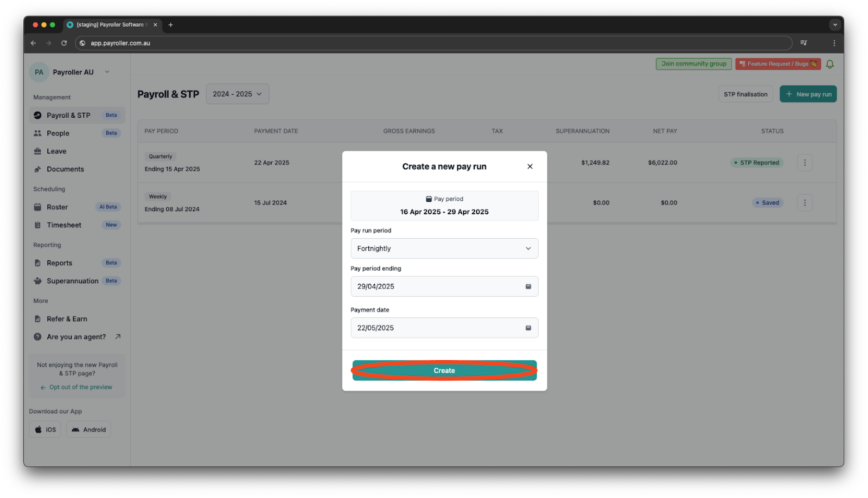
Task: Opt out of the preview via the sidebar link
Action: pos(80,387)
